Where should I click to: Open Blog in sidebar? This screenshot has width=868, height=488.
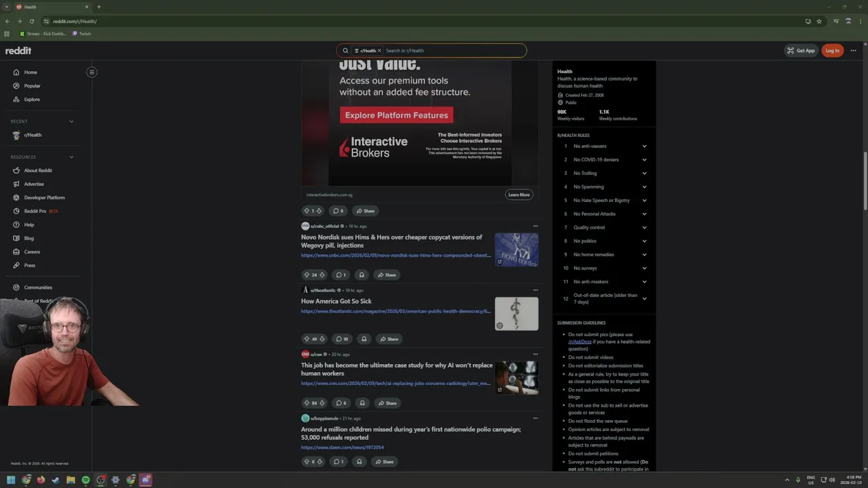[29, 239]
